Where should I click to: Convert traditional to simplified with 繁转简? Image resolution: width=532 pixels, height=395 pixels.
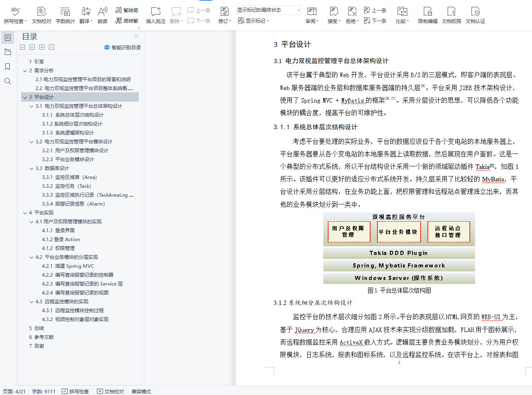127,10
